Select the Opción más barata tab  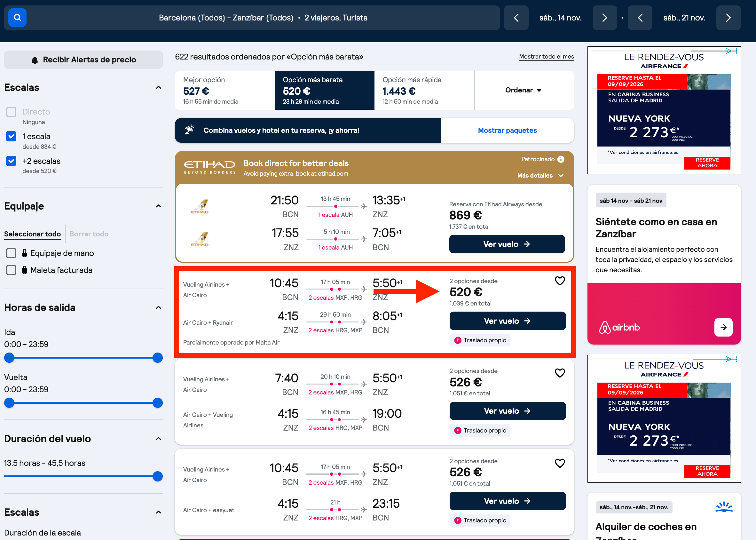324,90
